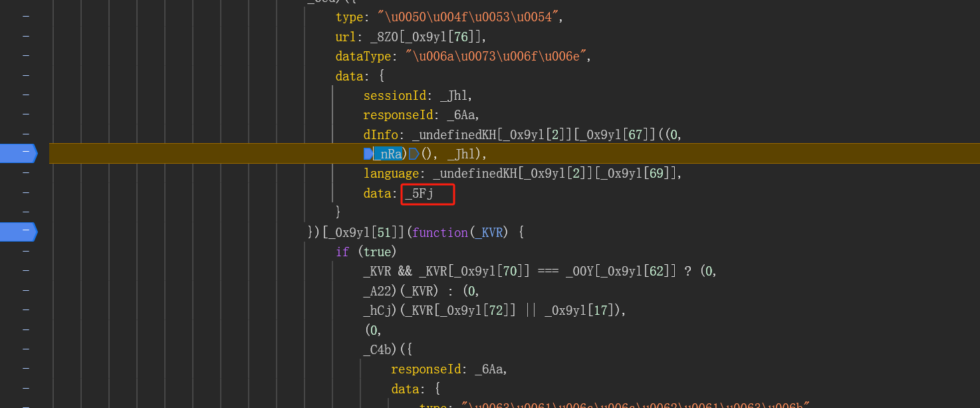Set breakpoint in gutter beside if (true) line
980x408 pixels.
(x=26, y=252)
